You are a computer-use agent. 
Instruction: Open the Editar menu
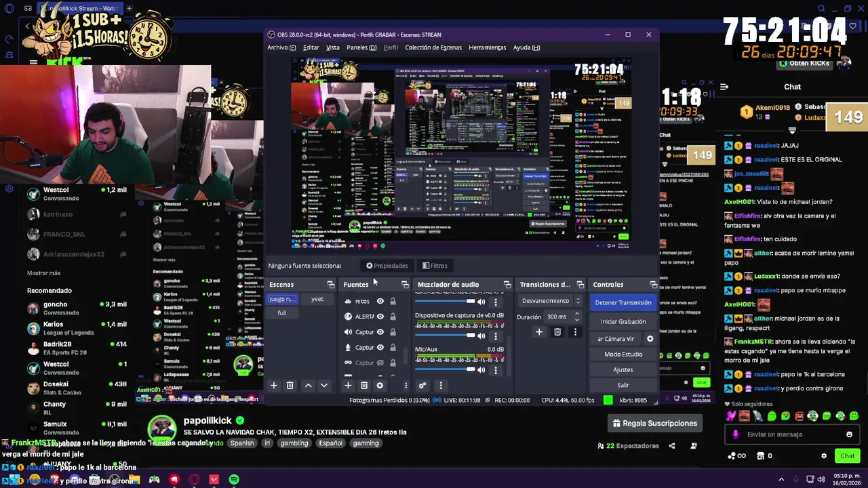[311, 47]
